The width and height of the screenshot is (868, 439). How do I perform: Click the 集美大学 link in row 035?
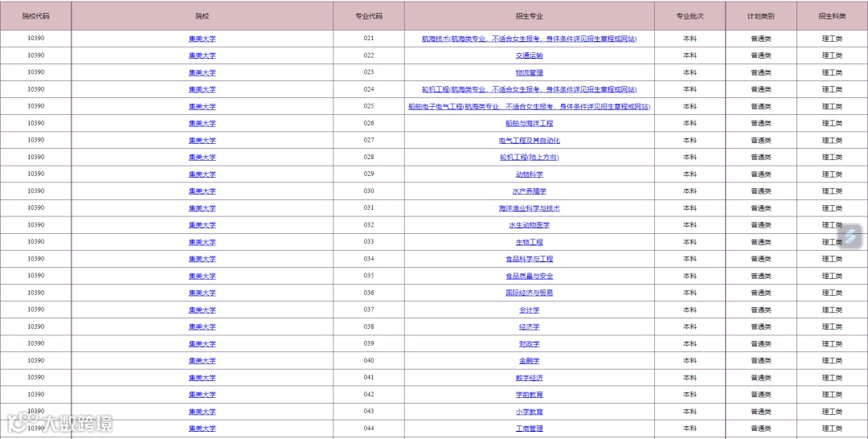click(x=202, y=276)
